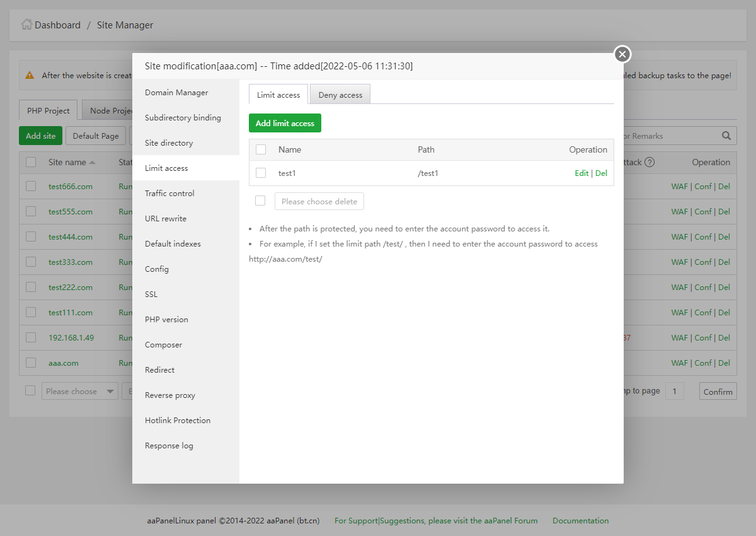Tick the checkbox beside Please choose delete
The image size is (756, 536).
pos(260,201)
